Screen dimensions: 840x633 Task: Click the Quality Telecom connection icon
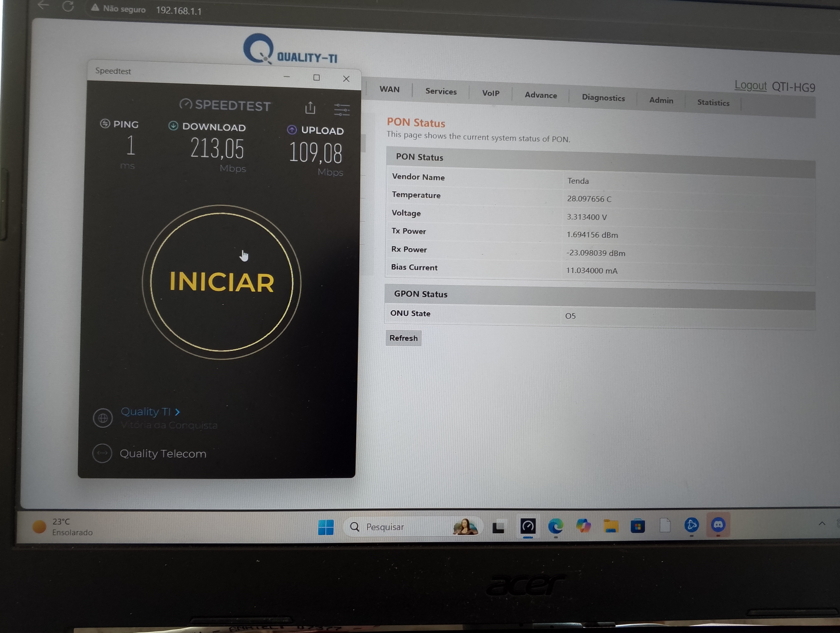click(x=102, y=453)
